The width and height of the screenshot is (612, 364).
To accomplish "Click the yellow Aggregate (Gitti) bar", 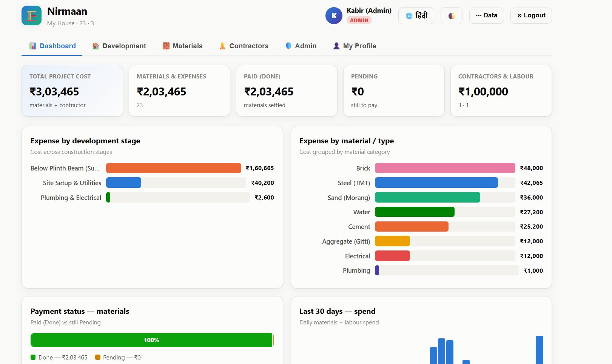I will pyautogui.click(x=392, y=241).
